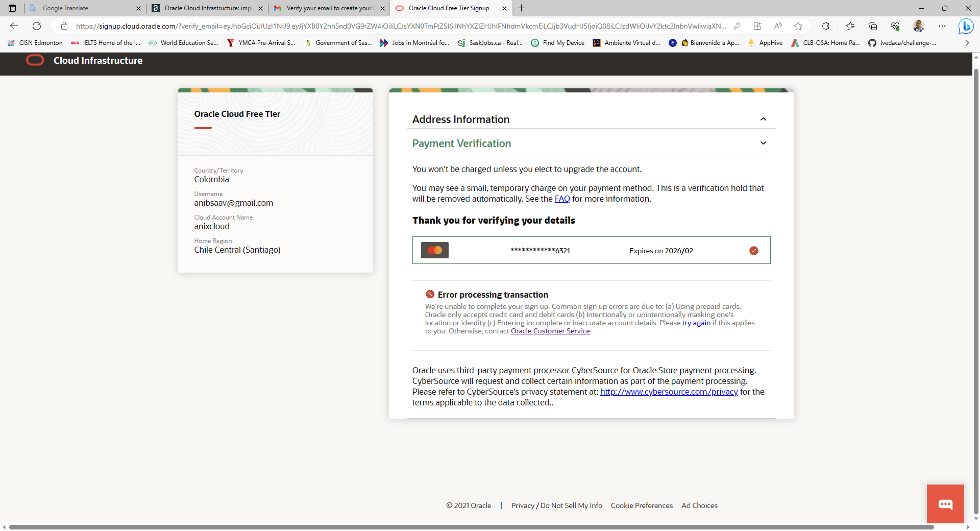Open Privacy / Do Not Sell My Info
The height and width of the screenshot is (531, 980).
(x=556, y=505)
